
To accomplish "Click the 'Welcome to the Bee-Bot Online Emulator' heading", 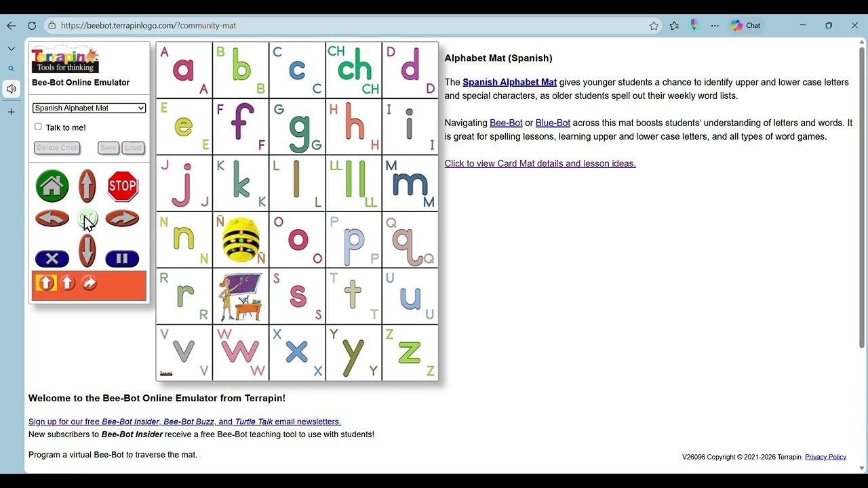I will pyautogui.click(x=157, y=398).
